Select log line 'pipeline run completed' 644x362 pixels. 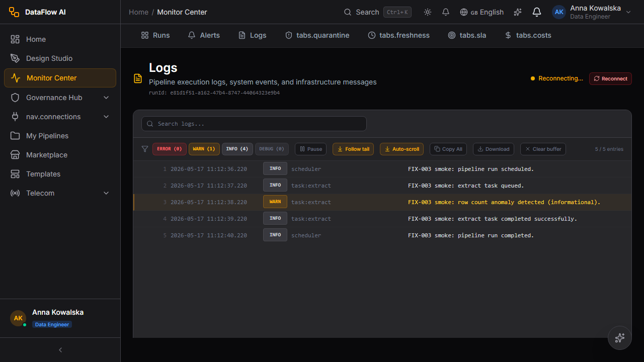point(382,235)
